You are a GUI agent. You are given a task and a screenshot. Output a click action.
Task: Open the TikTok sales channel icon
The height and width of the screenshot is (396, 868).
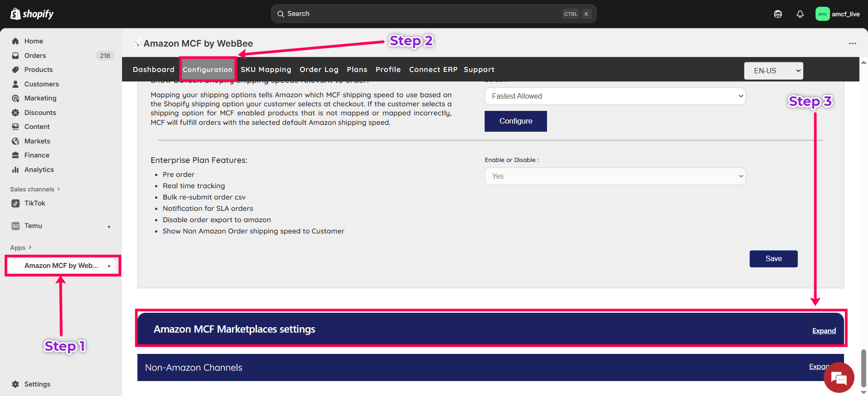(15, 203)
